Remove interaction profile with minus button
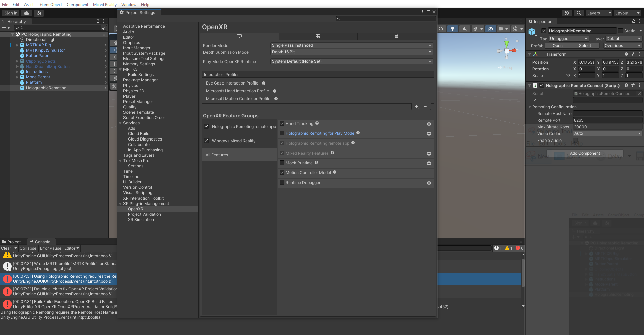This screenshot has width=644, height=335. (x=425, y=106)
